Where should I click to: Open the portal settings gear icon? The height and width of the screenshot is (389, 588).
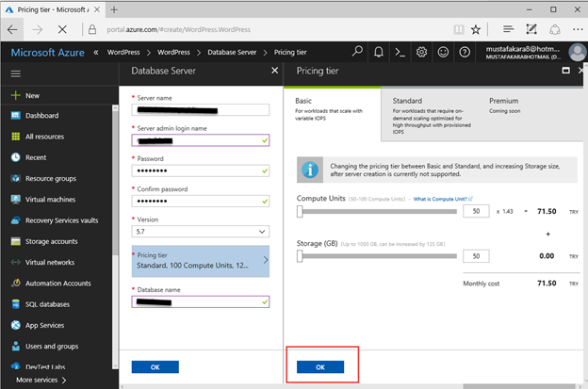coord(421,52)
